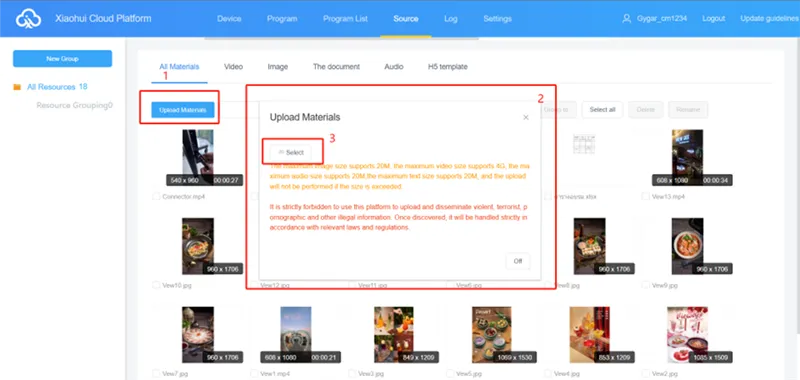Viewport: 800px width, 380px height.
Task: Click the Upload Materials button
Action: tap(183, 110)
